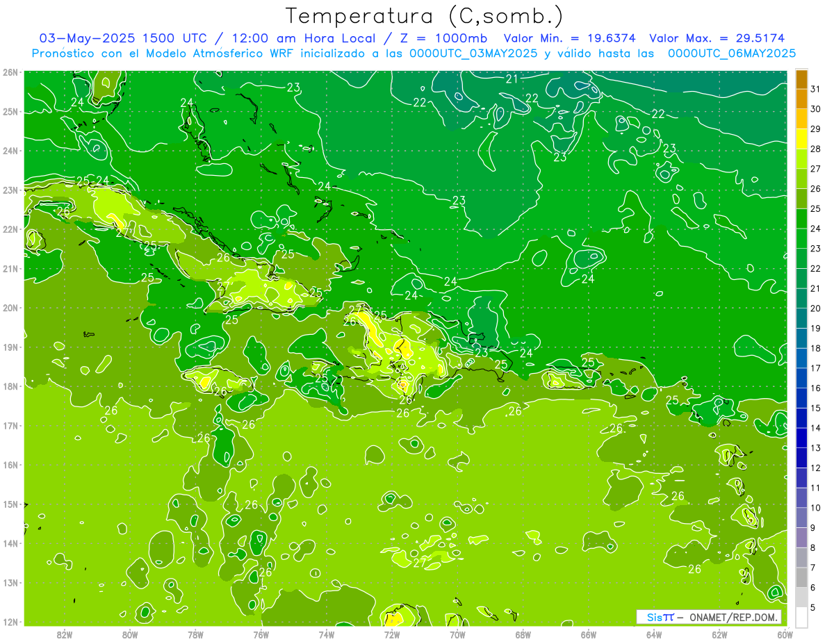Click the 16N latitude axis label
The width and height of the screenshot is (834, 644).
tap(10, 465)
